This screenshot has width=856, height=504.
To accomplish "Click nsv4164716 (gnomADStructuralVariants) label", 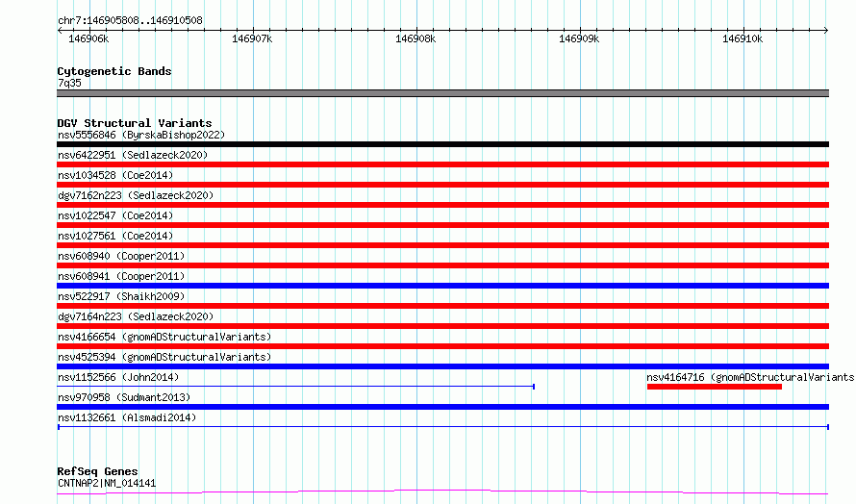I will click(x=750, y=377).
